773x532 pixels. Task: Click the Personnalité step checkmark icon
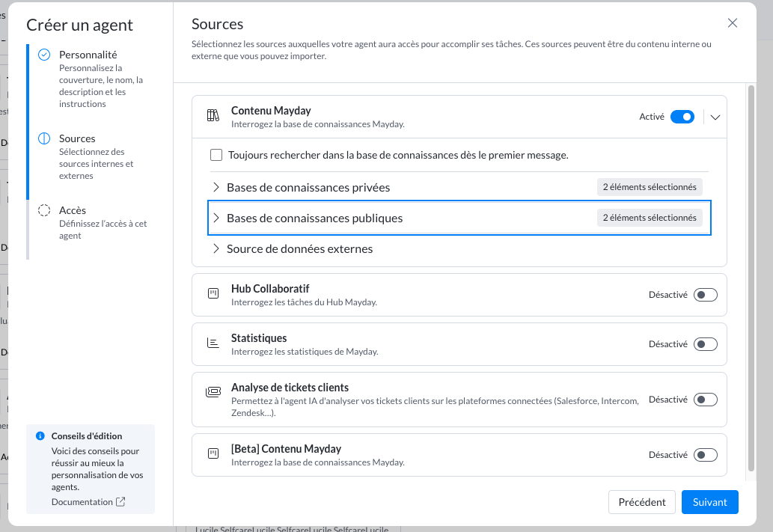[x=44, y=55]
